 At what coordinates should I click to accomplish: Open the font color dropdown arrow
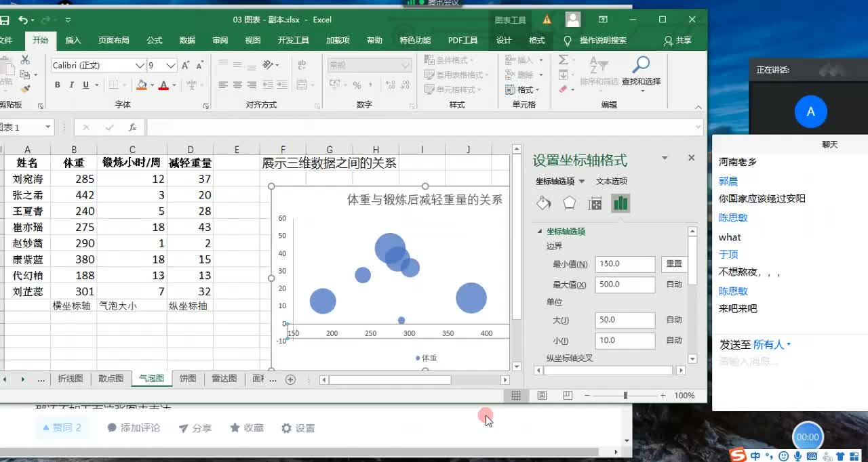(174, 85)
